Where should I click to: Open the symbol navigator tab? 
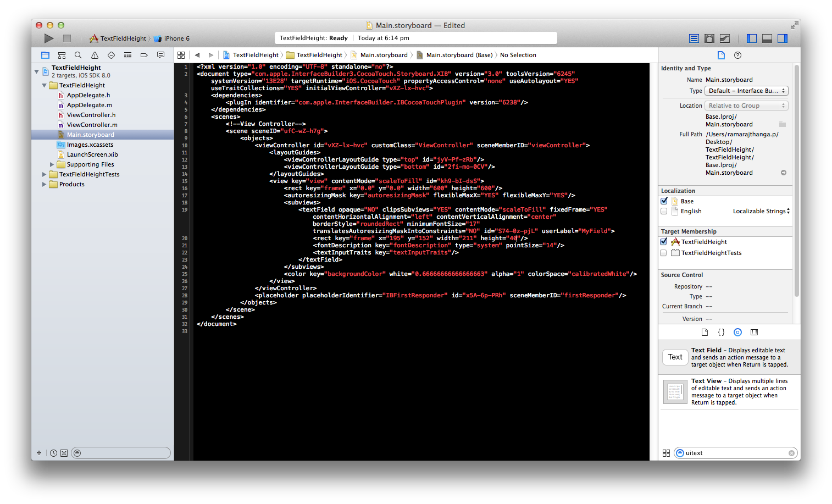pyautogui.click(x=62, y=55)
